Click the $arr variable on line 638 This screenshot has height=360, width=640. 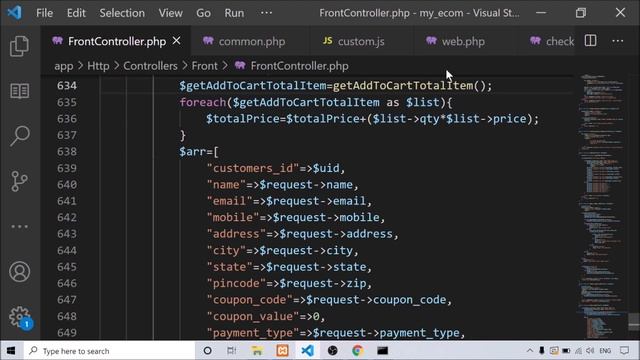click(192, 152)
